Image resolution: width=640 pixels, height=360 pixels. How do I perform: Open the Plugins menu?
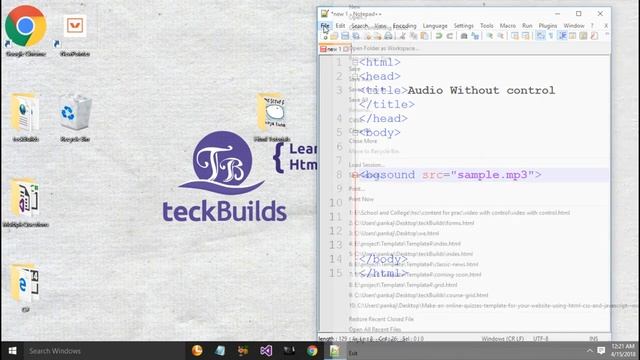[548, 26]
